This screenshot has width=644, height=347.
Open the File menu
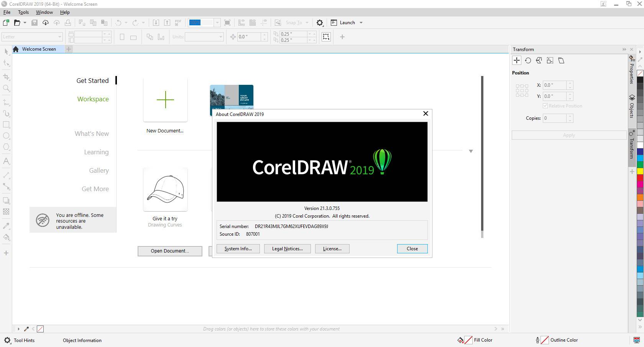[7, 12]
